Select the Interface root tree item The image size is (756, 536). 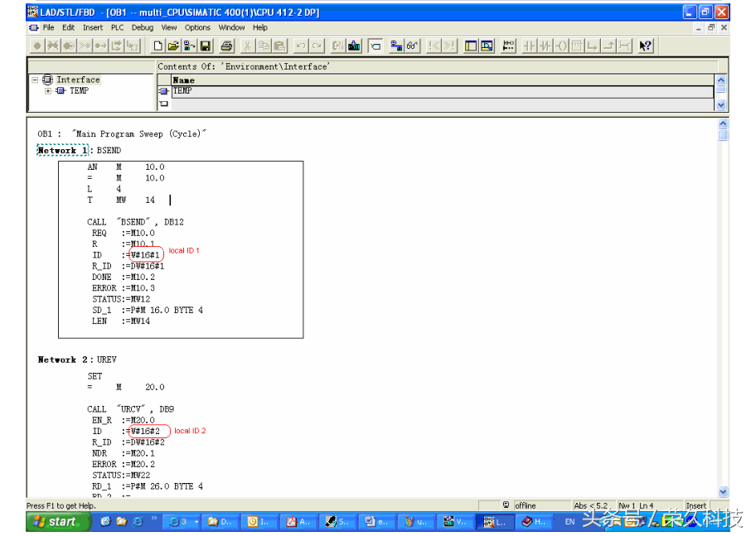point(78,80)
